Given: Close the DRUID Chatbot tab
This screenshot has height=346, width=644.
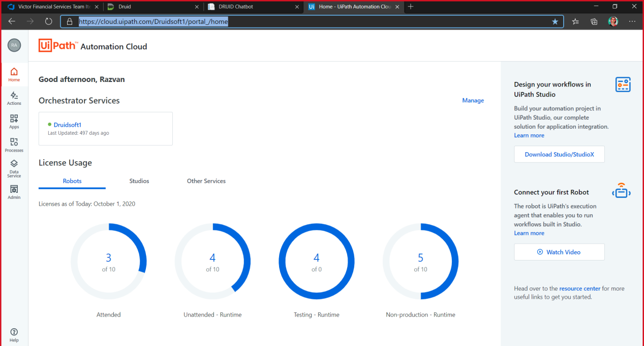Looking at the screenshot, I should (297, 7).
